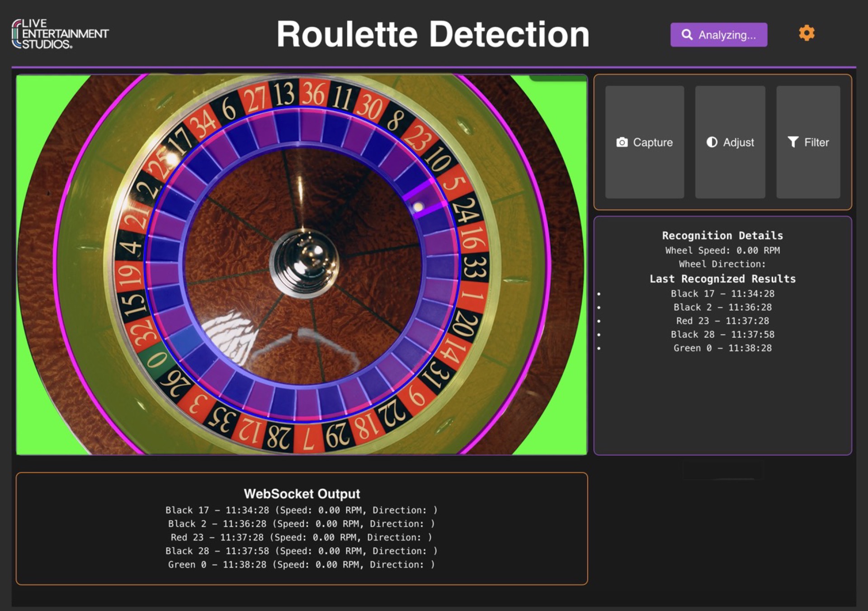Viewport: 868px width, 611px height.
Task: Click the Live Entertainment Studios logo
Action: 60,34
